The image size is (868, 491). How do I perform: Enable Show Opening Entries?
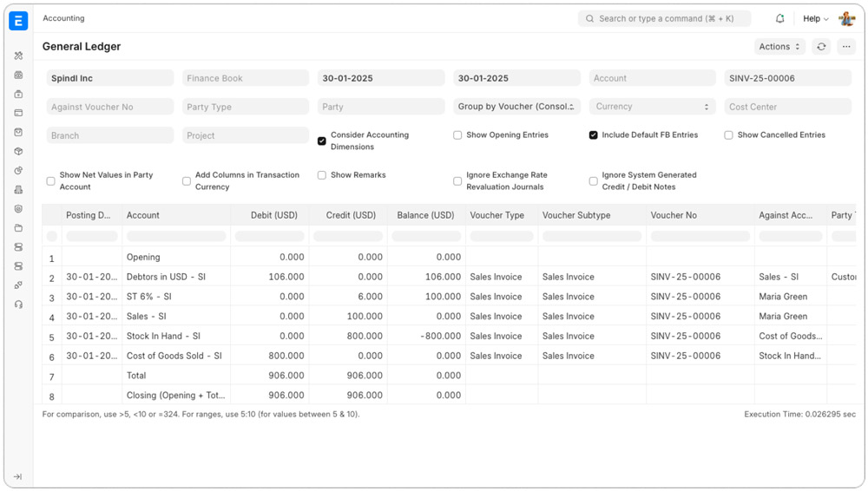[x=457, y=135]
